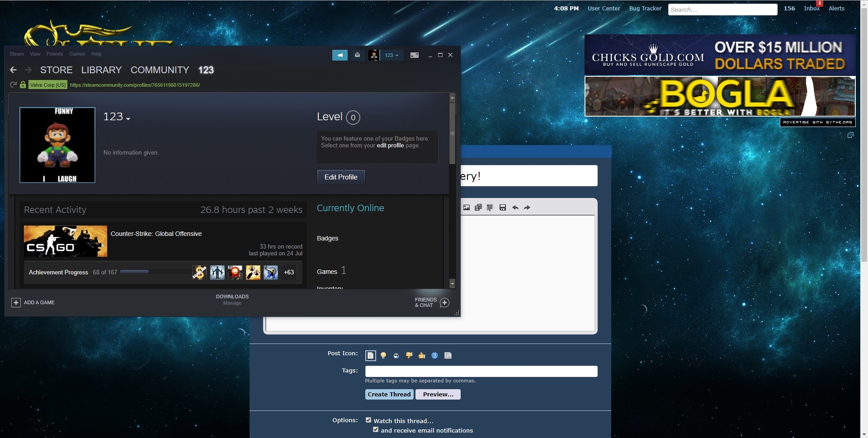Select the thumbs down post icon
Screen dimensions: 868x438
click(409, 356)
